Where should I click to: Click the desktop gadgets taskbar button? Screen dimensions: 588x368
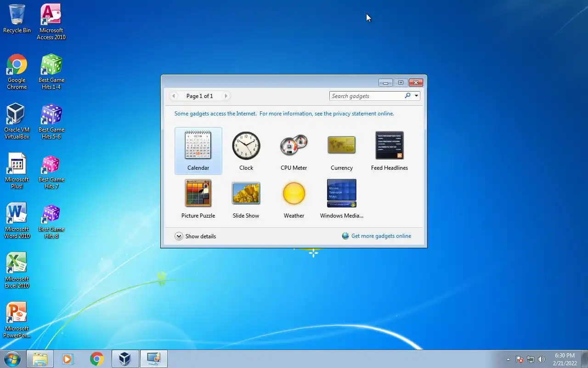(153, 359)
